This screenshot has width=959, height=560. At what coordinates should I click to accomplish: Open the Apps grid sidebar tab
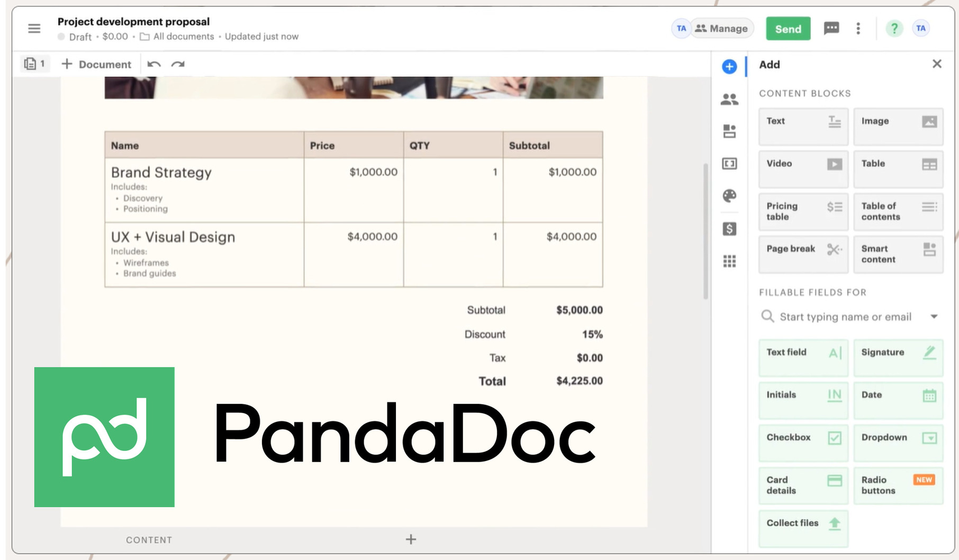point(729,261)
